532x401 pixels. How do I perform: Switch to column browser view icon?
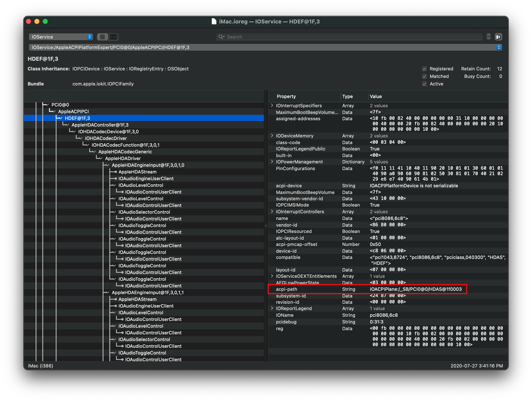(x=113, y=37)
